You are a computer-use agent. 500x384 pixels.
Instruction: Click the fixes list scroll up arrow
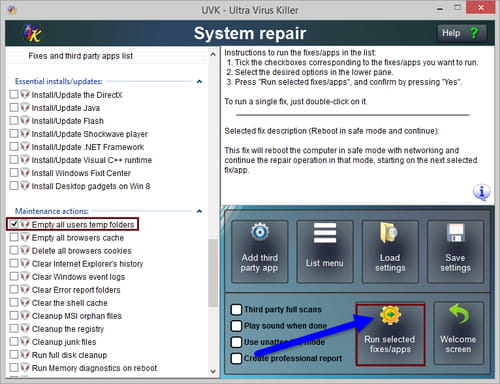tap(213, 54)
